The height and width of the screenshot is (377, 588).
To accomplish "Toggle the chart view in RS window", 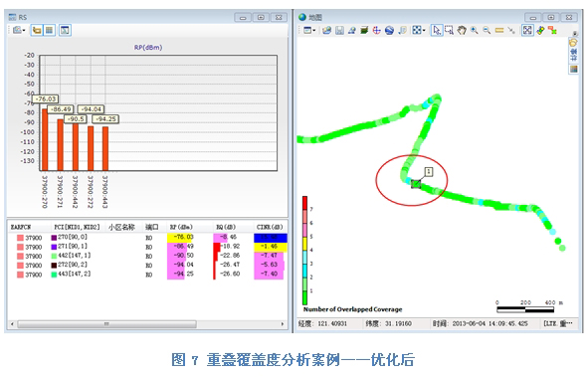I will tap(37, 30).
